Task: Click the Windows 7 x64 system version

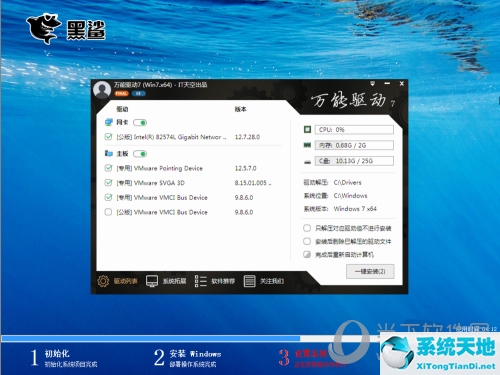Action: 355,209
